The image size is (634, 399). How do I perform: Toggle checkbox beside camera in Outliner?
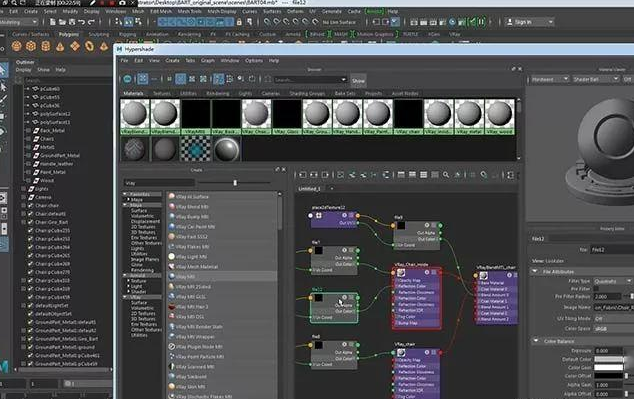click(x=30, y=197)
